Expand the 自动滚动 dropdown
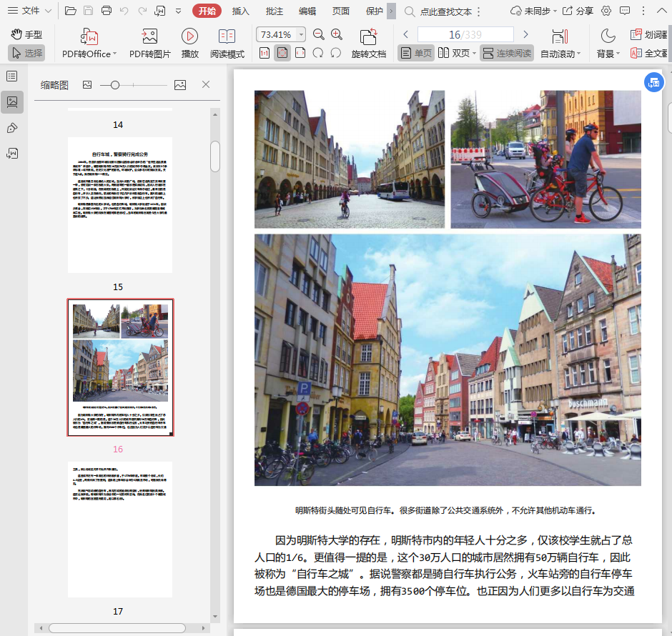672x636 pixels. [x=578, y=54]
